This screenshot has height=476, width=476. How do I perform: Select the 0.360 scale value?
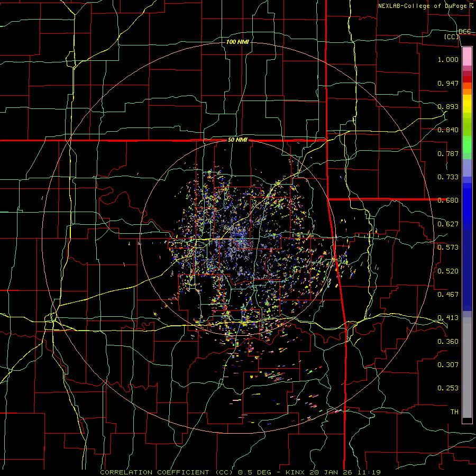point(448,342)
